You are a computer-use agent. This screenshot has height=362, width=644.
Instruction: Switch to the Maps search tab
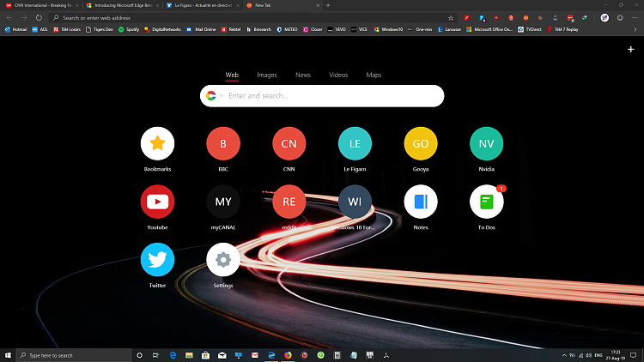coord(374,75)
